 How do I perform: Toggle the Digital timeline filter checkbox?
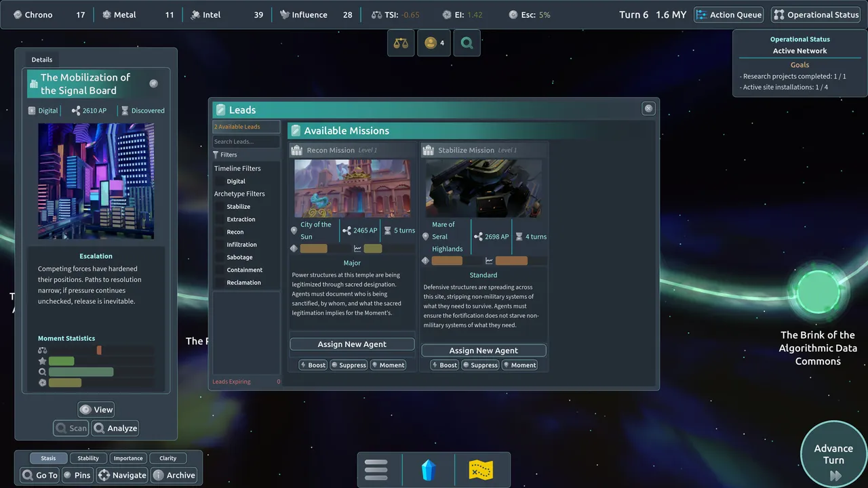(x=220, y=182)
